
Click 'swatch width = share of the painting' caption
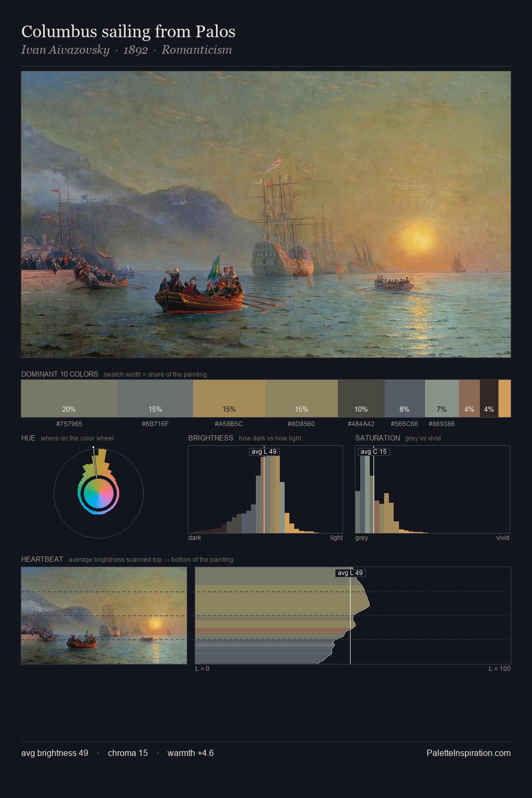click(155, 375)
